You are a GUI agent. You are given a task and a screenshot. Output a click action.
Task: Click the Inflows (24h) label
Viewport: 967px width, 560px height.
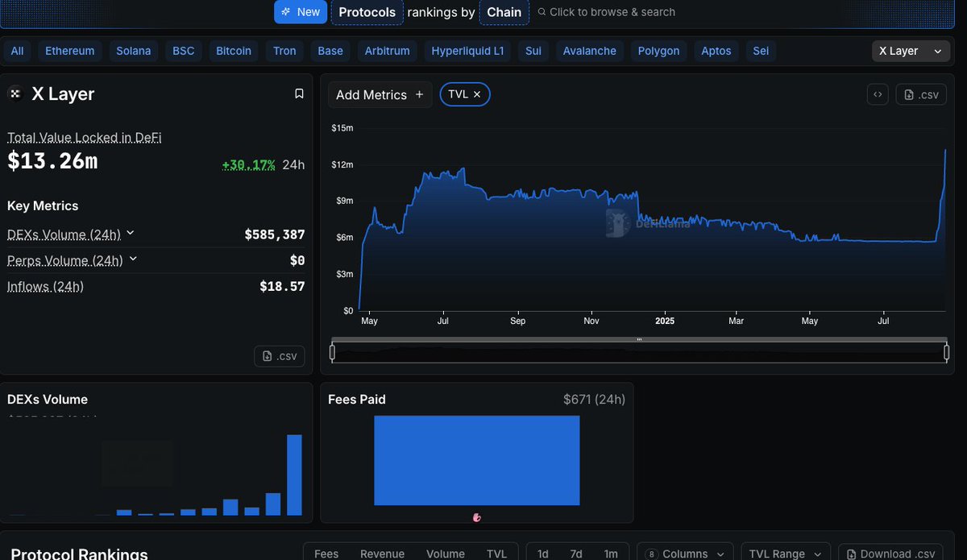[45, 286]
